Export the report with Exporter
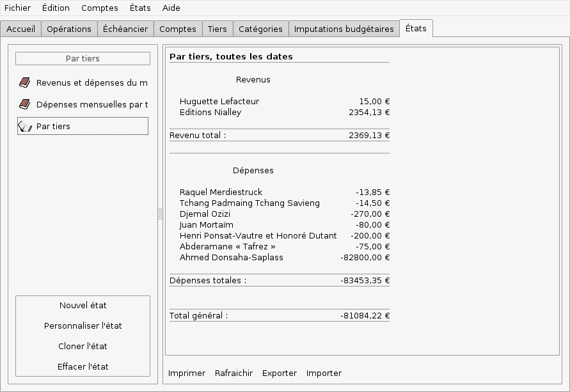570x392 pixels. point(280,373)
